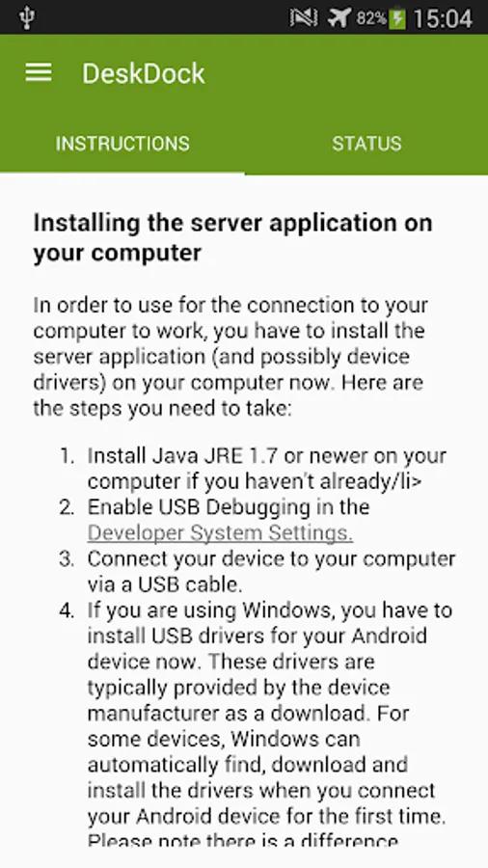Viewport: 488px width, 868px height.
Task: Tap the list number 4 marker
Action: pyautogui.click(x=67, y=610)
